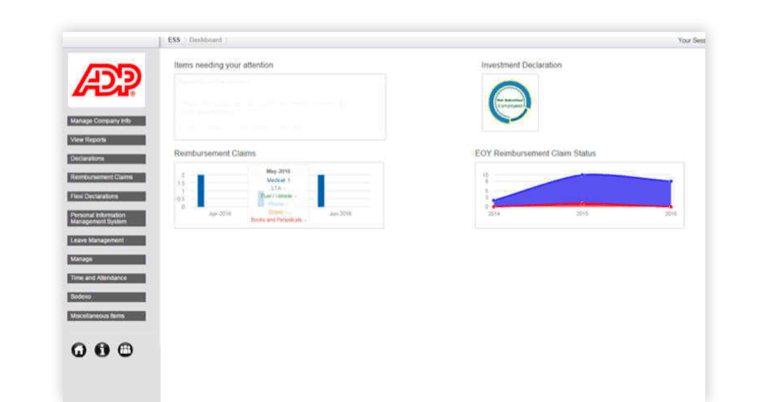Screen dimensions: 768x402
Task: Click the Jun 2016 reimbursement bar
Action: pos(321,191)
